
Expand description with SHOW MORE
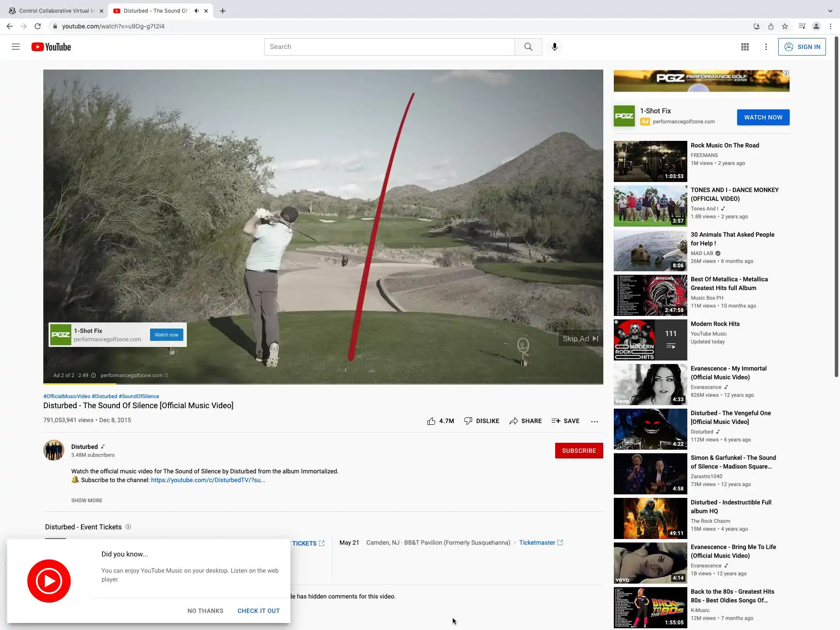[87, 500]
